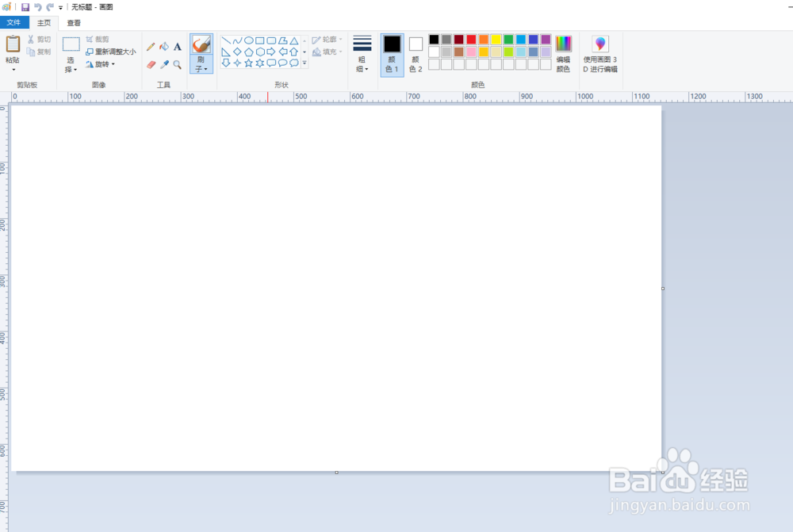Pick the diagonal Line shape

[226, 40]
